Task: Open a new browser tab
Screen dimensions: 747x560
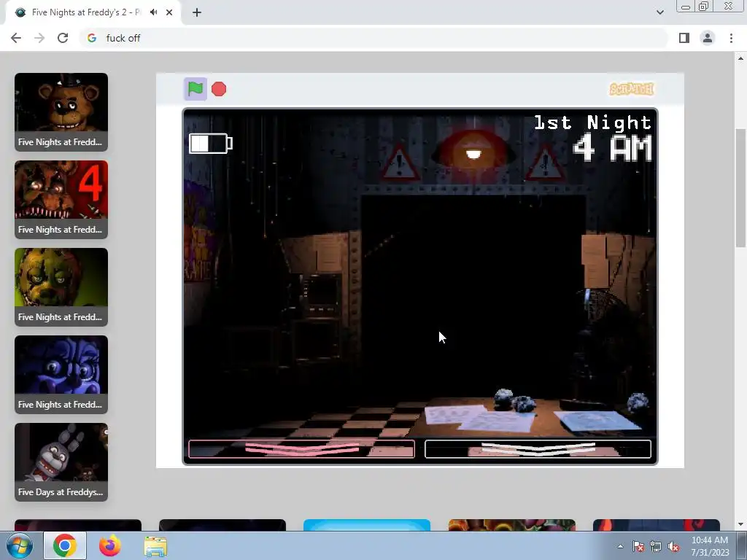Action: pyautogui.click(x=197, y=12)
